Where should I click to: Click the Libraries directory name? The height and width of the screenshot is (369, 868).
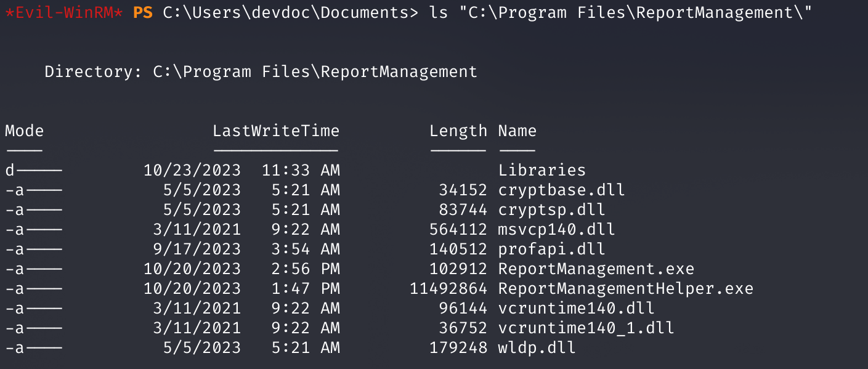[x=541, y=170]
